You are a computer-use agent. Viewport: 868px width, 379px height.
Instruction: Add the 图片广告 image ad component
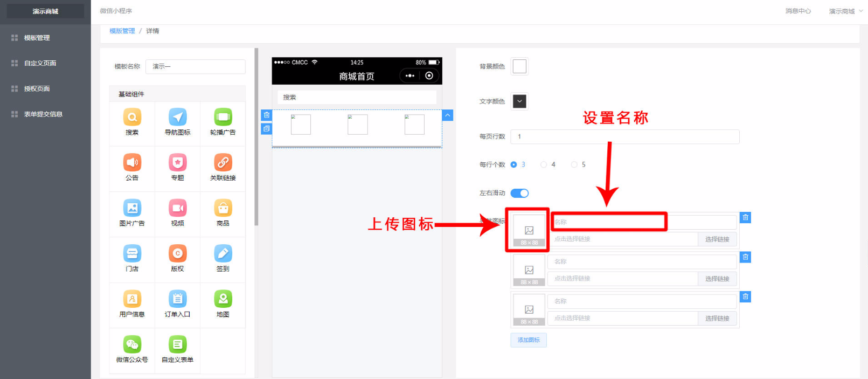click(132, 213)
